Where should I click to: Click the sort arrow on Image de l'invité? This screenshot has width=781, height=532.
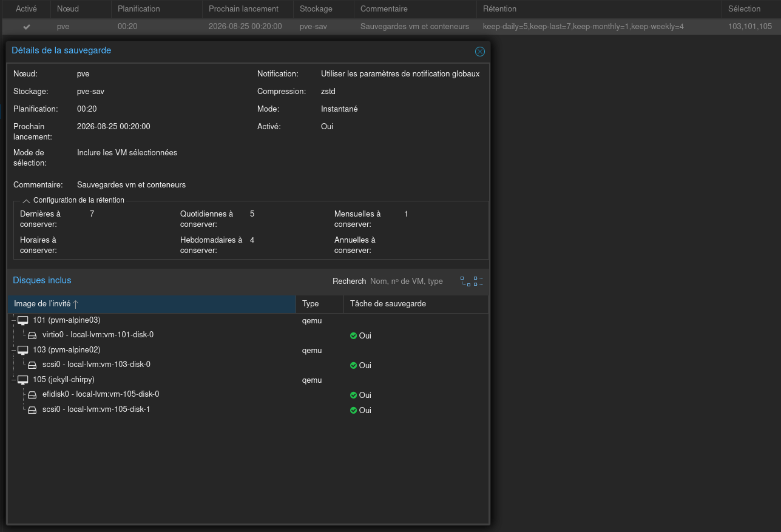pos(76,304)
